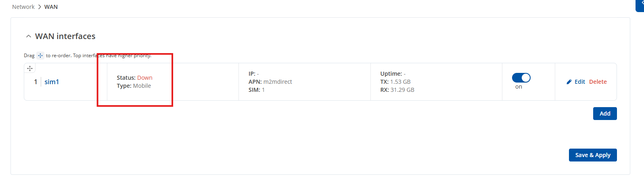The image size is (644, 178).
Task: Select WAN in the breadcrumb
Action: pyautogui.click(x=51, y=7)
